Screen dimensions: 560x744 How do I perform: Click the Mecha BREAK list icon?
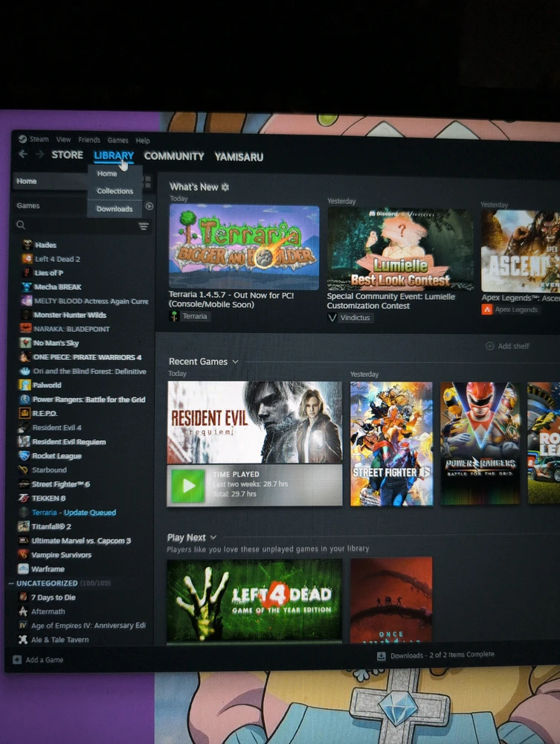(x=27, y=286)
